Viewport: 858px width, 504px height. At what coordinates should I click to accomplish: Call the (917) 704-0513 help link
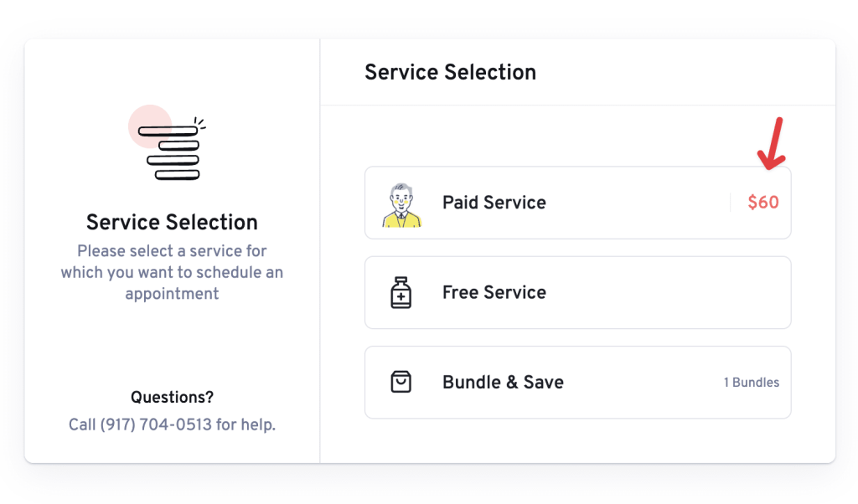172,424
